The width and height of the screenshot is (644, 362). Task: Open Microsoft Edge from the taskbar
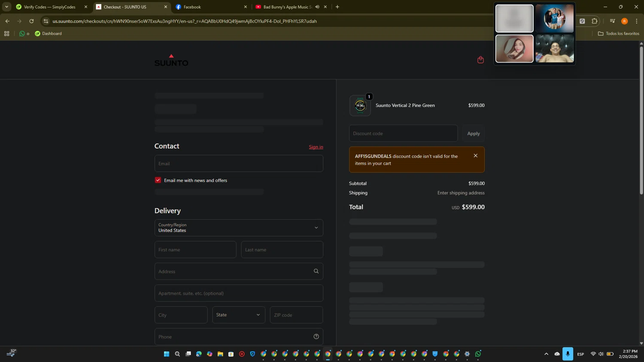(199, 354)
